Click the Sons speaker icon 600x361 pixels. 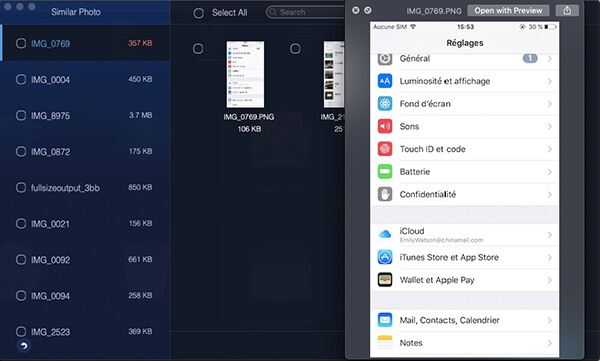(x=385, y=126)
